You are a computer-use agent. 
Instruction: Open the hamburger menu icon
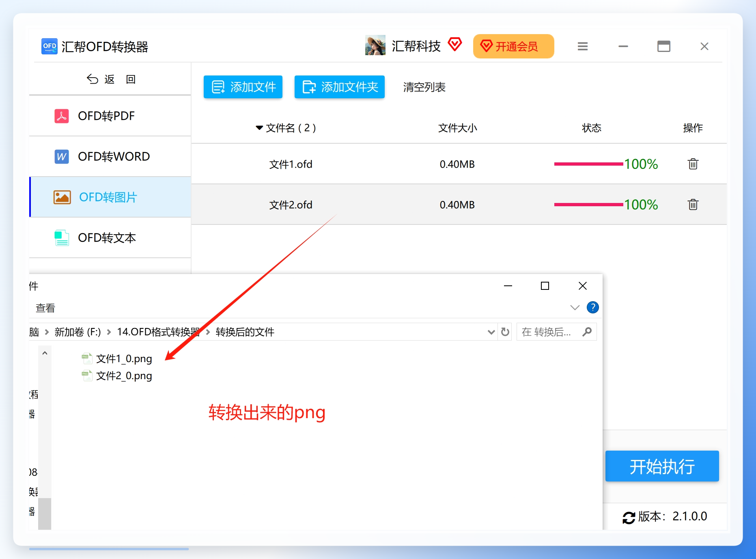click(583, 47)
